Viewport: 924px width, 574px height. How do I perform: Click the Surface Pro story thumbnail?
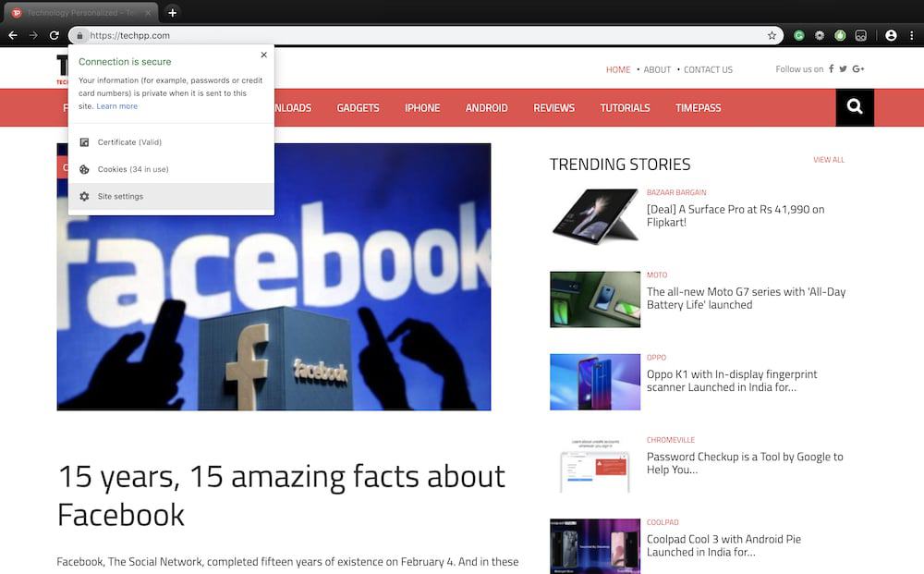pyautogui.click(x=594, y=216)
